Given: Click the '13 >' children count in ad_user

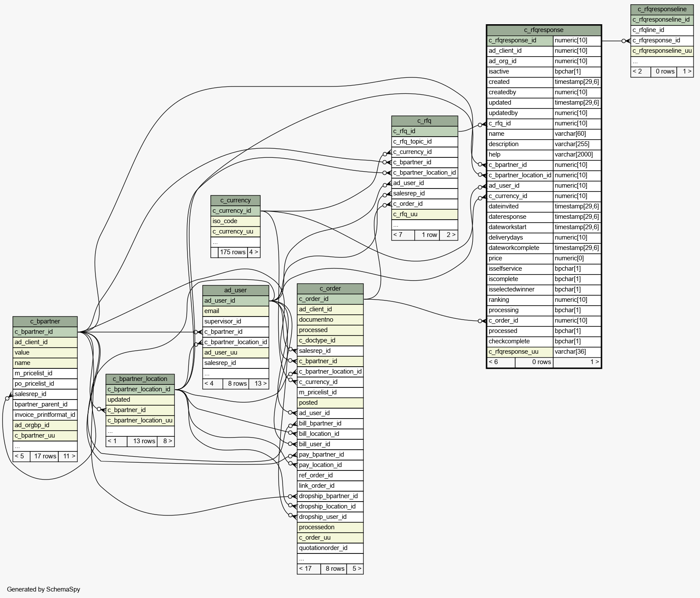Looking at the screenshot, I should coord(259,384).
